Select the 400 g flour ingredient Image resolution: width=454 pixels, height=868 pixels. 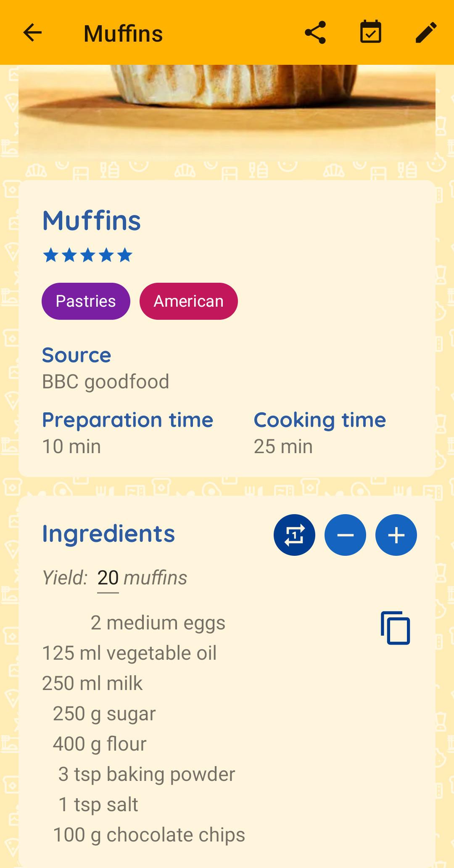tap(100, 744)
